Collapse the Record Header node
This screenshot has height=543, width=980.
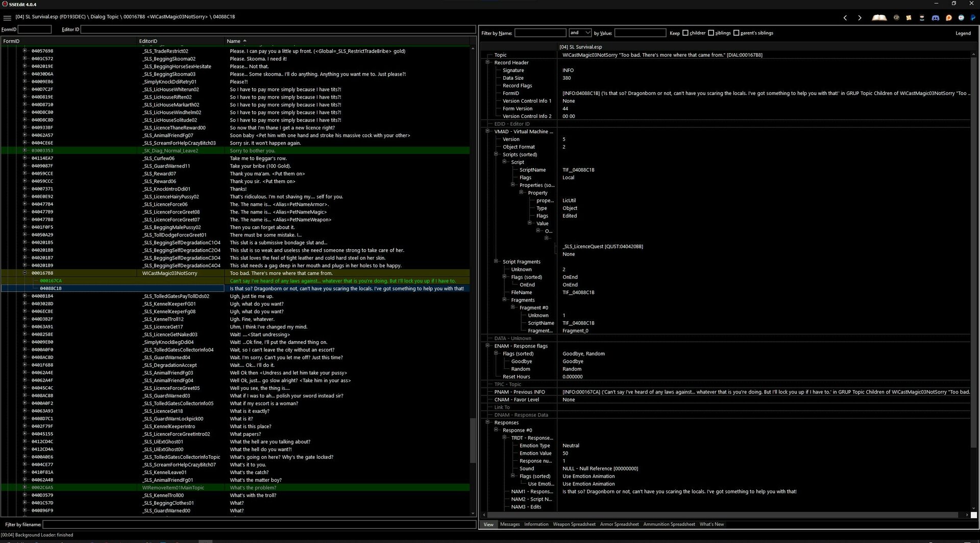(x=487, y=62)
